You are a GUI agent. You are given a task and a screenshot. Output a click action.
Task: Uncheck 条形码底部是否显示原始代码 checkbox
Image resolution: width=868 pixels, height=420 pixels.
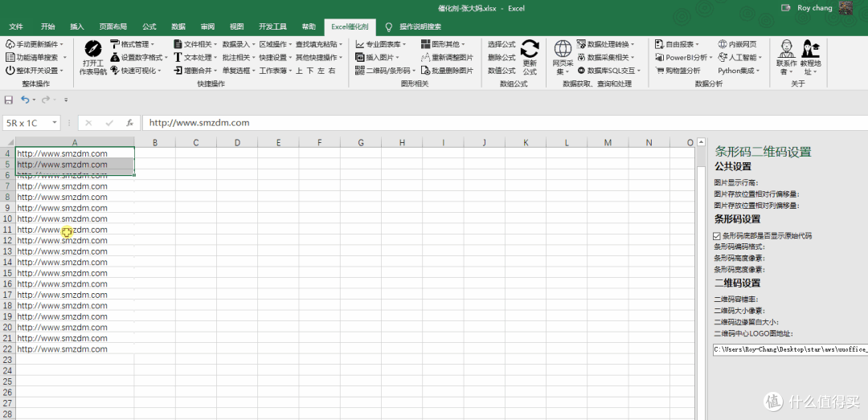pos(717,236)
